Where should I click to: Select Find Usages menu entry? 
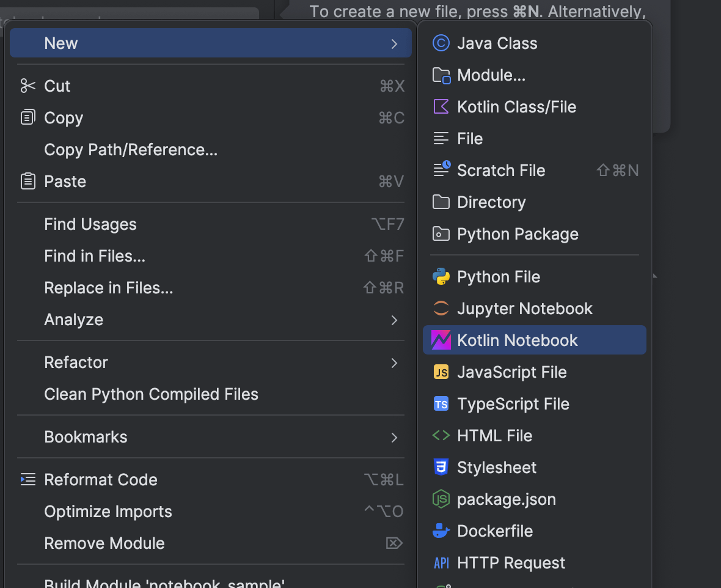(x=211, y=224)
